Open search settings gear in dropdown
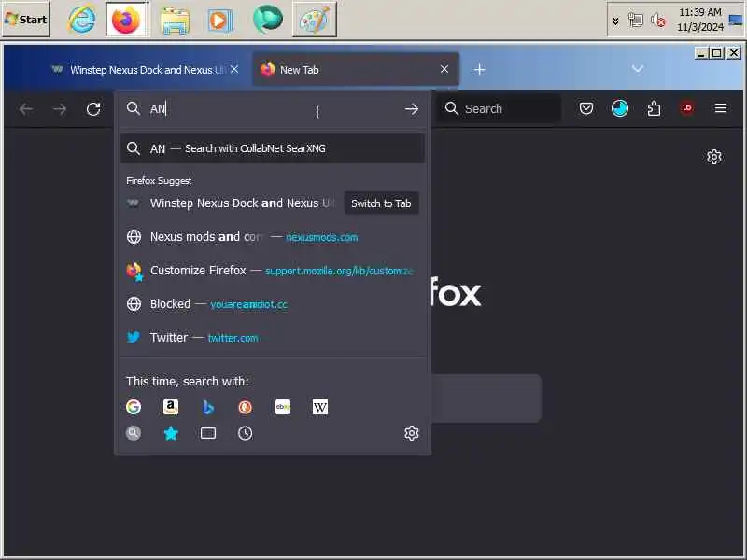747x560 pixels. (x=412, y=433)
